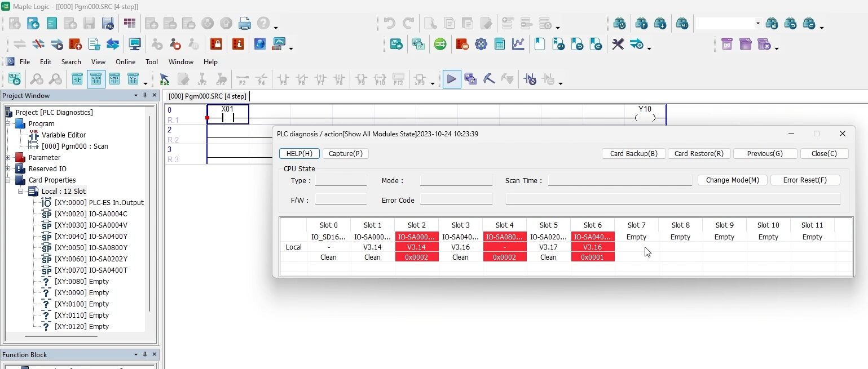The width and height of the screenshot is (868, 369).
Task: Click the settings gear toolbar icon
Action: coord(481,44)
